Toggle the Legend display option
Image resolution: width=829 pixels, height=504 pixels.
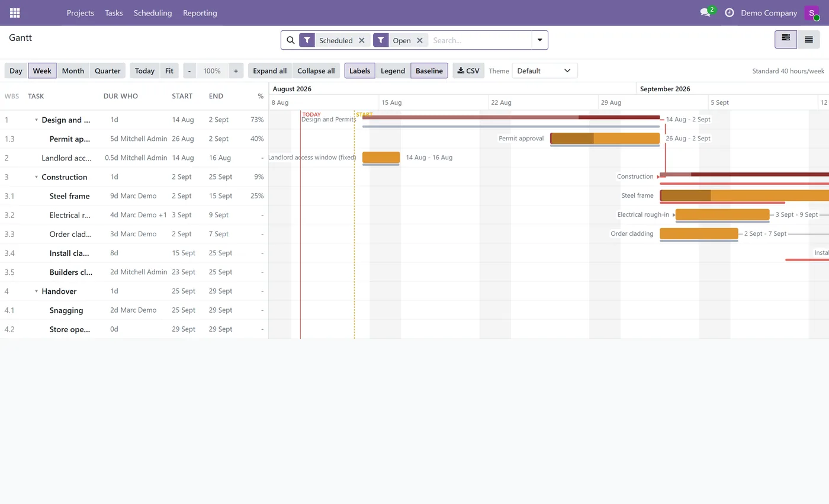coord(393,70)
